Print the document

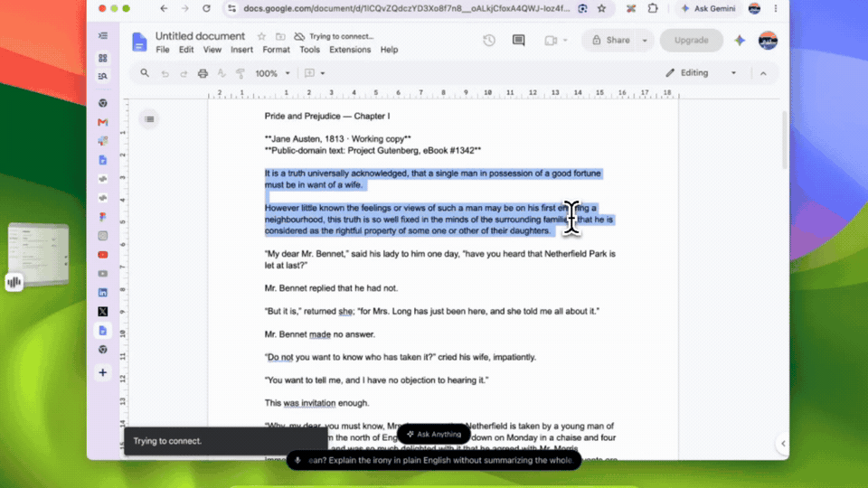203,73
